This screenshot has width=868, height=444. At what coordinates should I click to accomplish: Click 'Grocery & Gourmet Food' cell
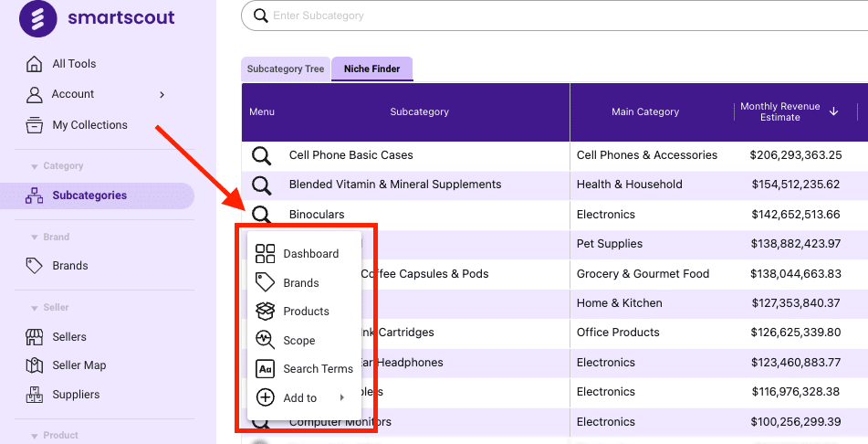pos(643,274)
